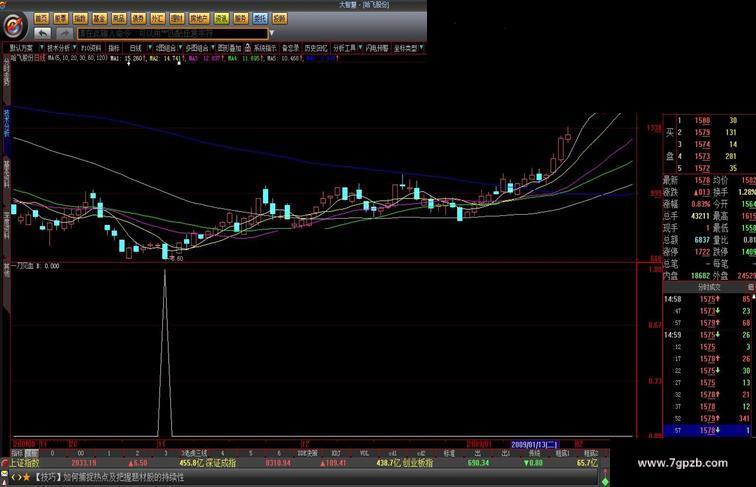Select the 3地质三线 indicator tab
756x487 pixels.
(x=194, y=453)
